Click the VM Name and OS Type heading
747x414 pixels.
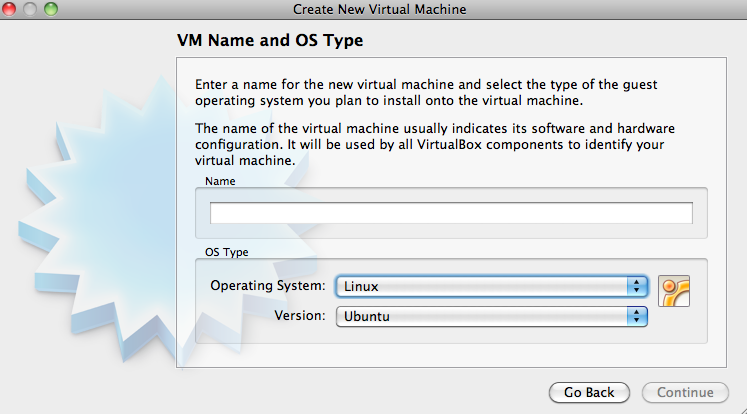(x=270, y=42)
